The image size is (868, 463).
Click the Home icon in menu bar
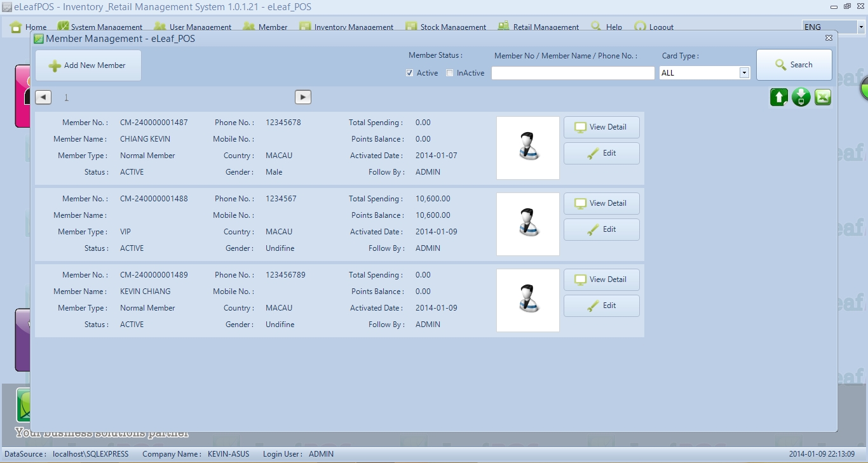click(16, 27)
